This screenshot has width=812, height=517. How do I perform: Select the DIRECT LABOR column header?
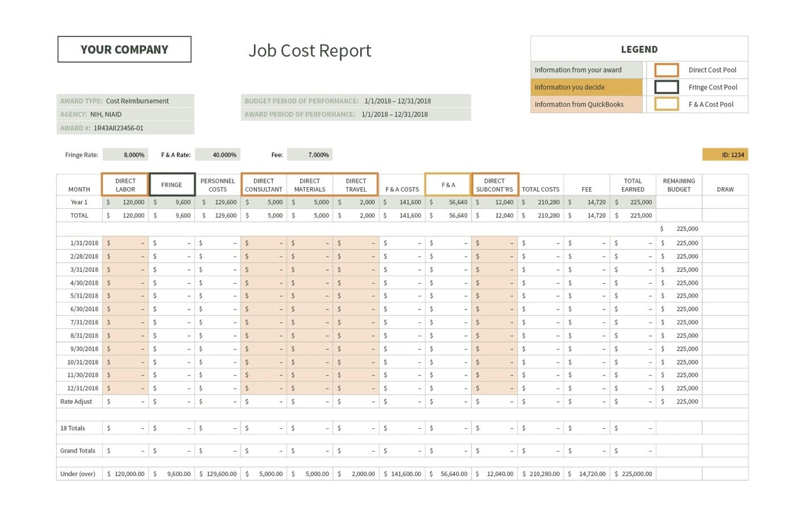(124, 184)
